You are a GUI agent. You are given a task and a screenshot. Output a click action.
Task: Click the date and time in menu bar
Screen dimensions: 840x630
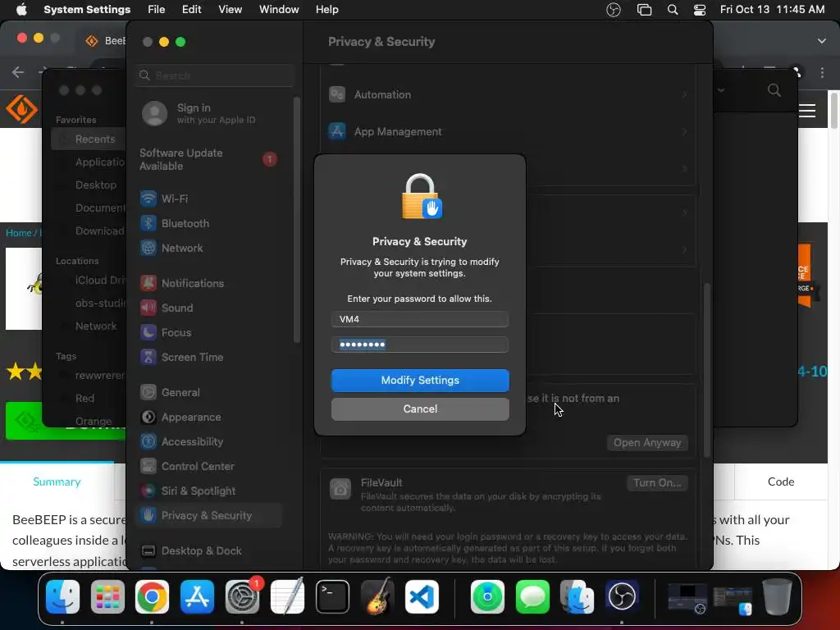point(772,10)
